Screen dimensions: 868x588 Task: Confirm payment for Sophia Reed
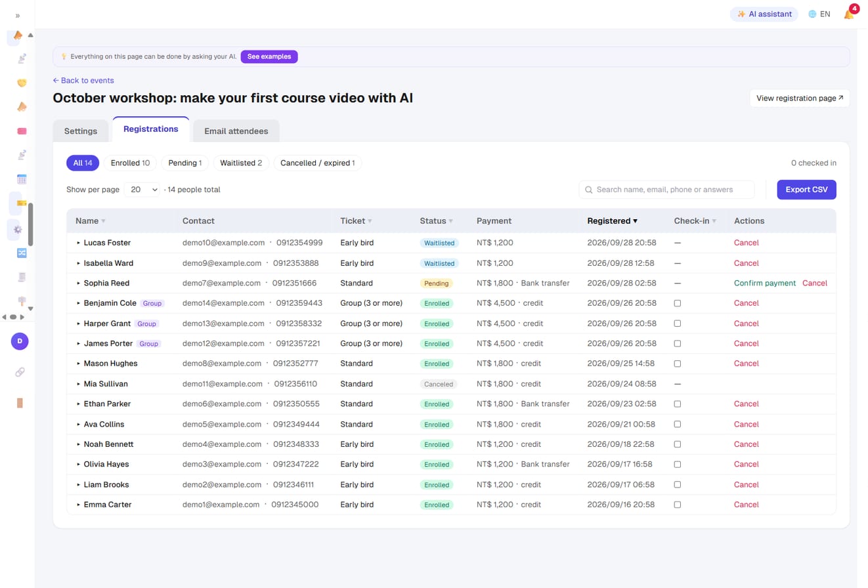coord(765,283)
